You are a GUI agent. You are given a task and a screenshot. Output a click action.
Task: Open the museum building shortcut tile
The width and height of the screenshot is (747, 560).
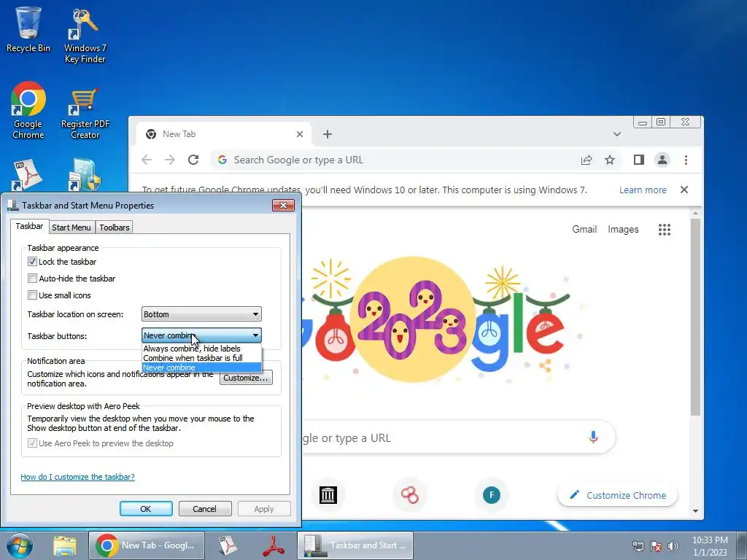point(328,495)
